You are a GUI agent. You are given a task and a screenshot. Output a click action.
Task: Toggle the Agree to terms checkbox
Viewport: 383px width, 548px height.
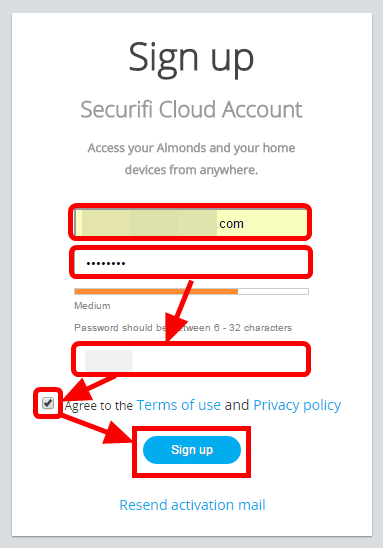point(48,403)
